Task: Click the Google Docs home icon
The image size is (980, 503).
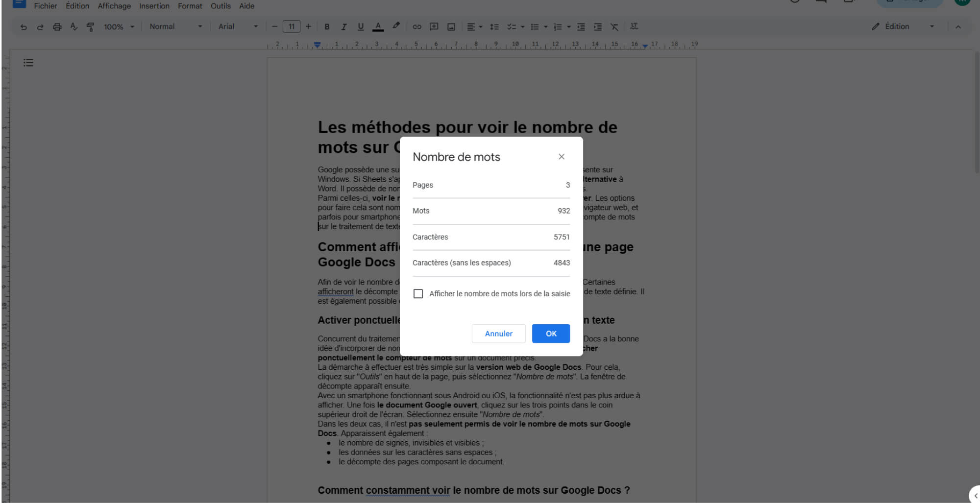Action: pyautogui.click(x=19, y=3)
